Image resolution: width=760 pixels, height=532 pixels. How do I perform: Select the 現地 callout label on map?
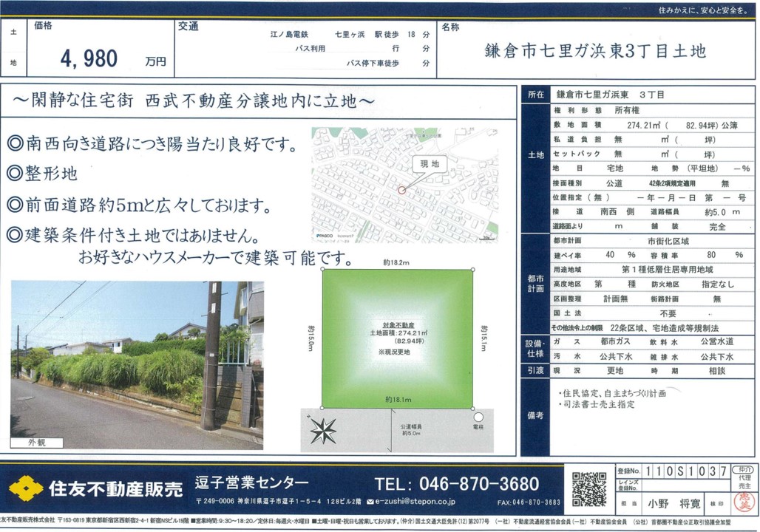coord(430,164)
